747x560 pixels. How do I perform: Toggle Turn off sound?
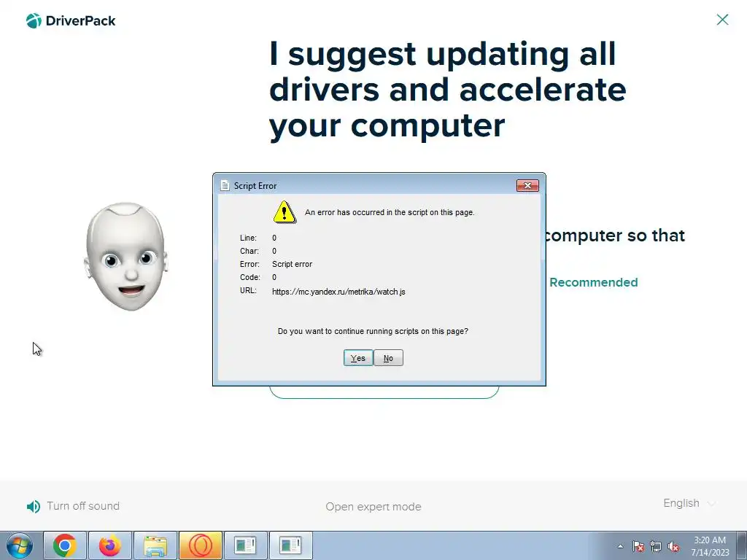click(83, 506)
